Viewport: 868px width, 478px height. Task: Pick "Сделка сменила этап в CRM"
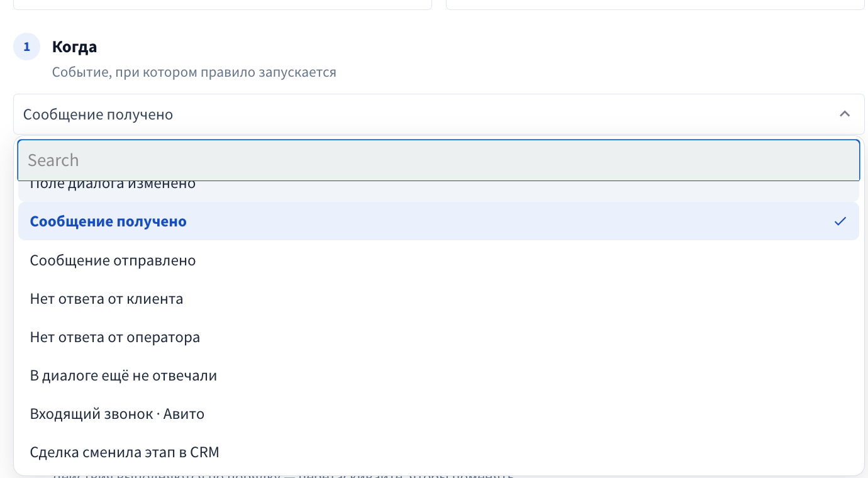point(438,452)
